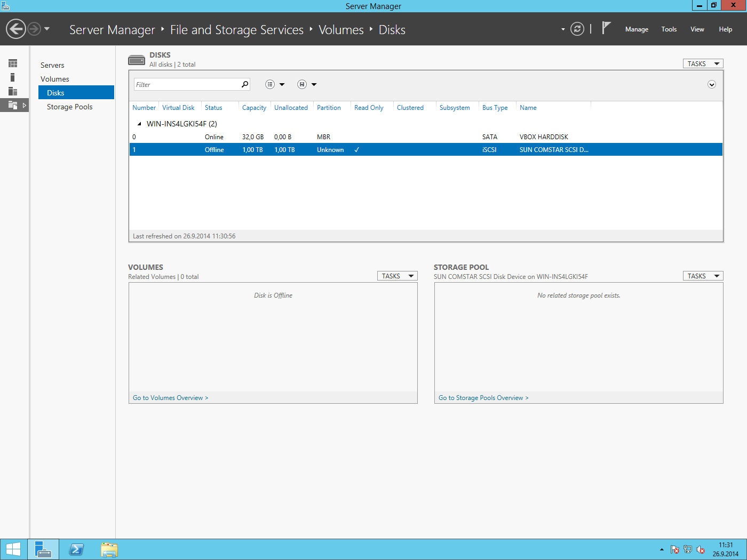Click Server Manager taskbar icon

pyautogui.click(x=43, y=549)
